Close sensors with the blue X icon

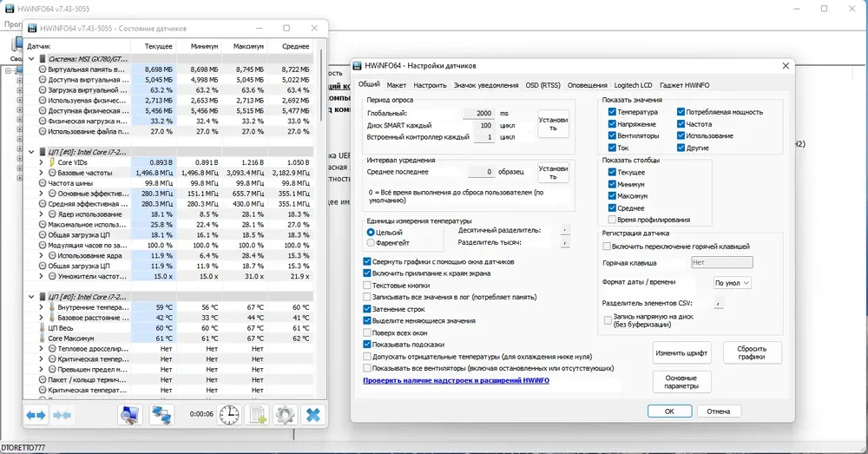312,415
